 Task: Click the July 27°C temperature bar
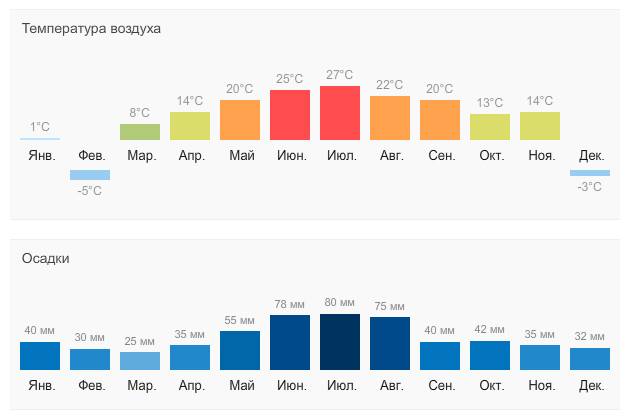click(x=340, y=113)
